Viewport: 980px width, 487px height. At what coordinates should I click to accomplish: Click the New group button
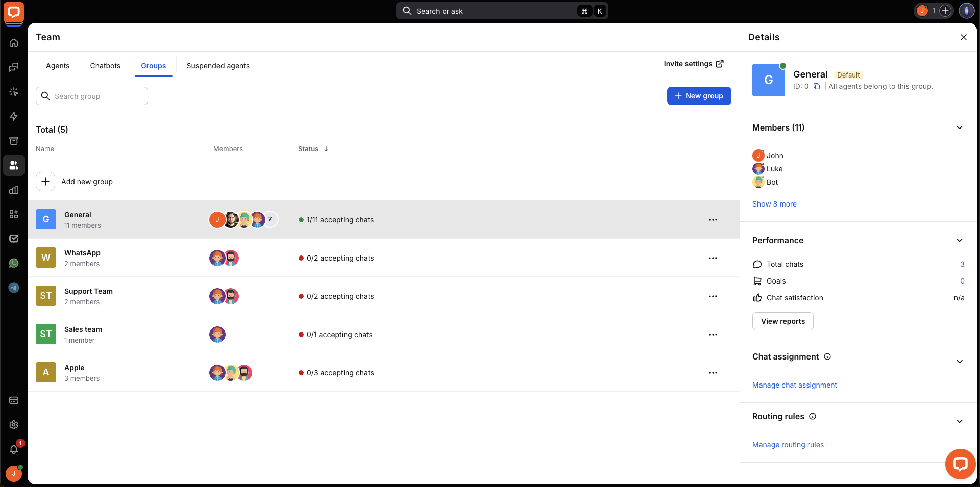pos(699,96)
